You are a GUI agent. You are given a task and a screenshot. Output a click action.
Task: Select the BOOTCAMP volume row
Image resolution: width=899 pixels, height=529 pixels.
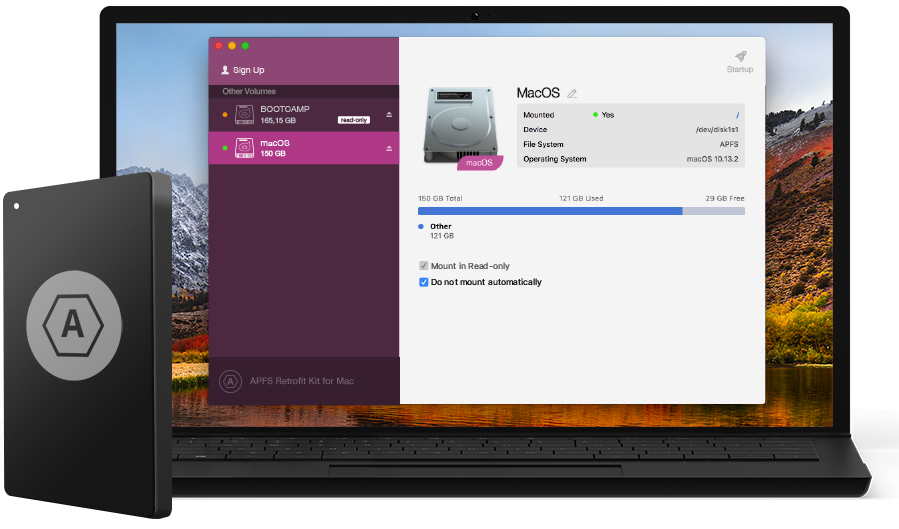click(304, 115)
